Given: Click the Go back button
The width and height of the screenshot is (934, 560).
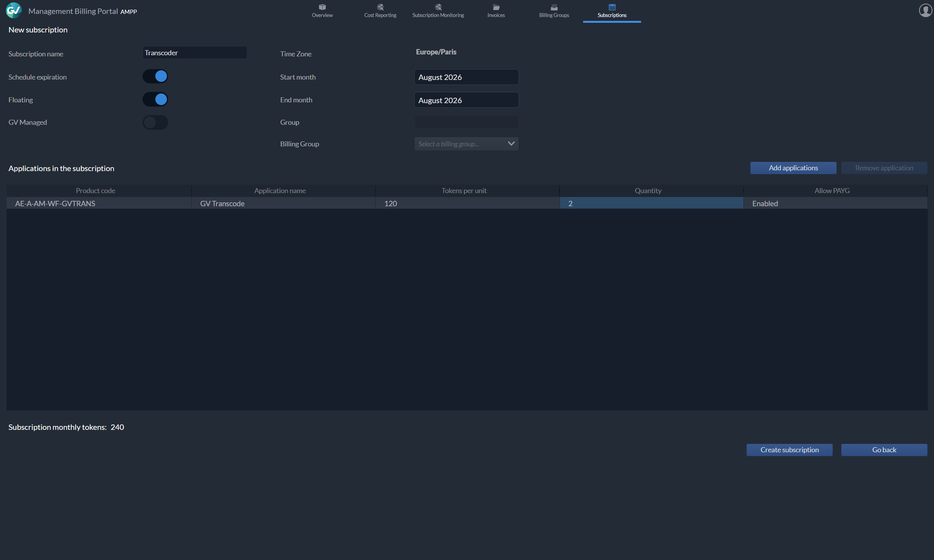Looking at the screenshot, I should 884,450.
